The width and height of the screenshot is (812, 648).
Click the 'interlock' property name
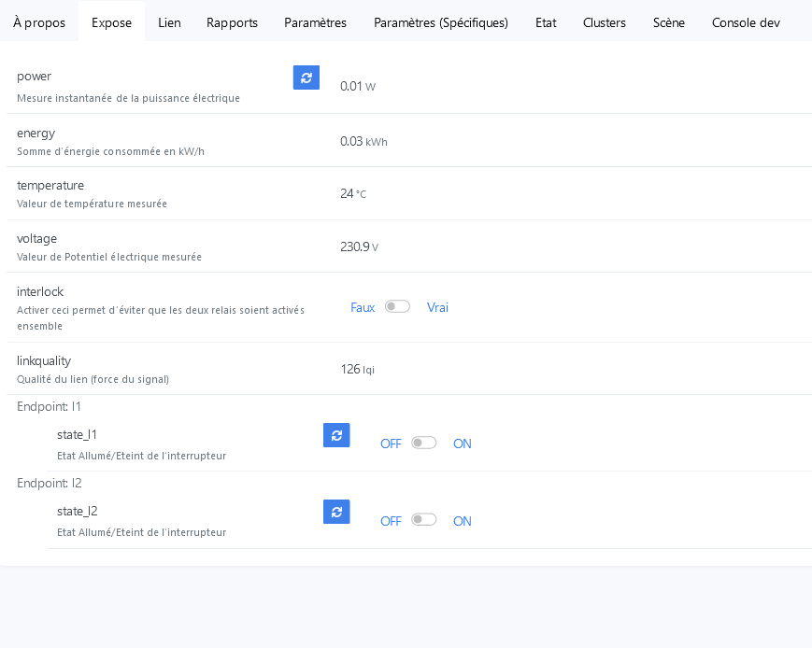[40, 291]
